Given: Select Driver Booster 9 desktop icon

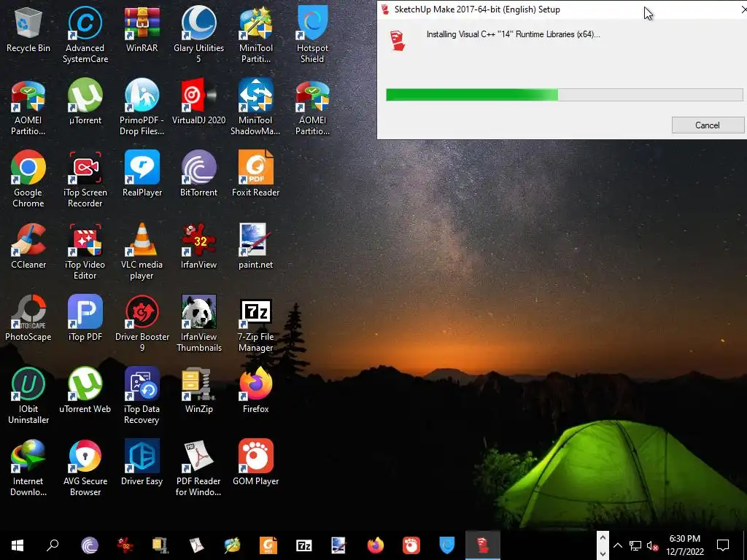Looking at the screenshot, I should (142, 324).
